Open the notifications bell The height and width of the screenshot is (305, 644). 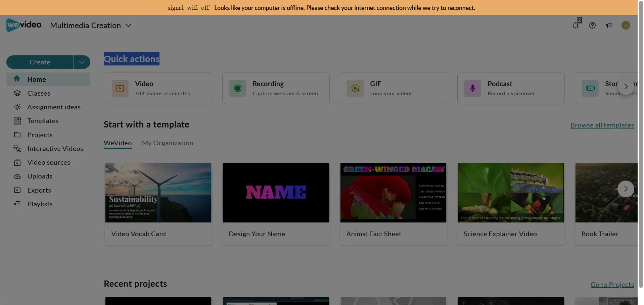point(576,25)
